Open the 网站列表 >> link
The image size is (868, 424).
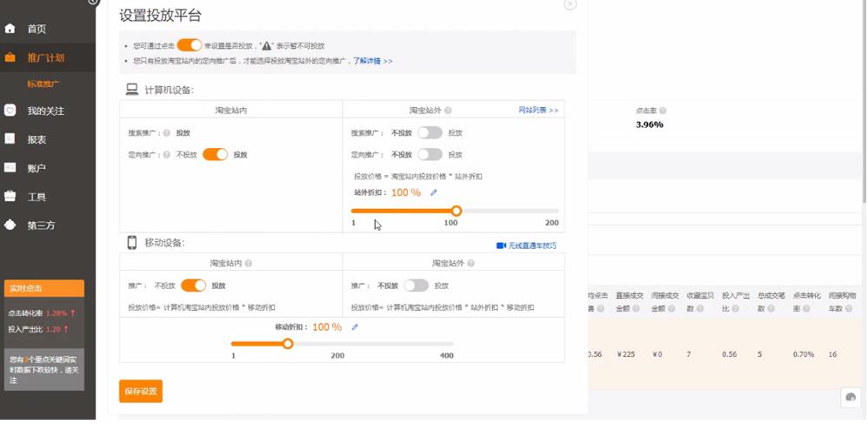[538, 111]
